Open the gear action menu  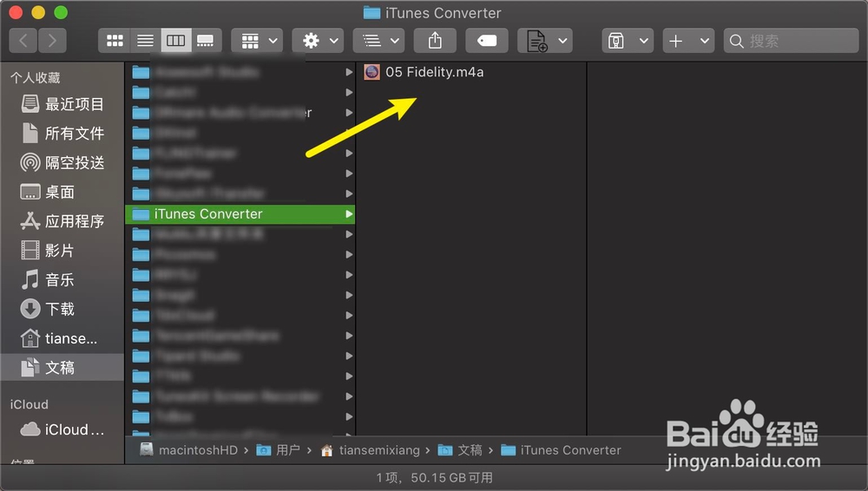[318, 41]
